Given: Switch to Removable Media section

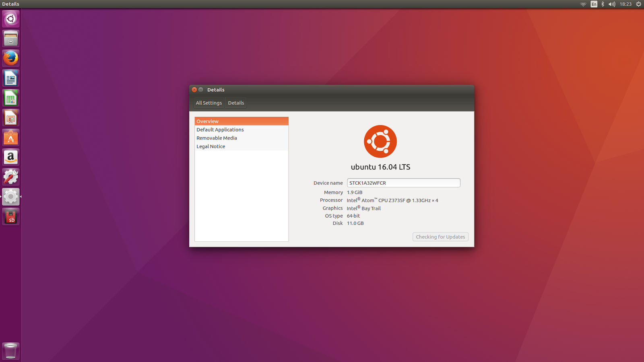Looking at the screenshot, I should (217, 138).
